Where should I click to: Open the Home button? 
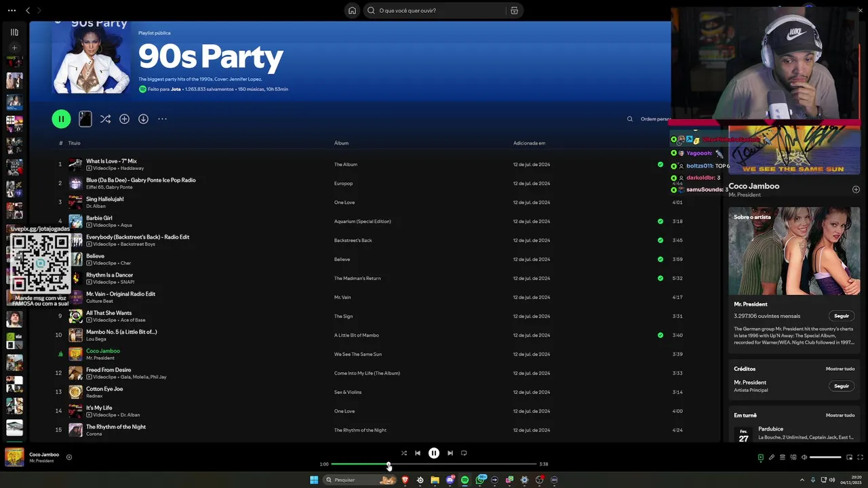(352, 10)
